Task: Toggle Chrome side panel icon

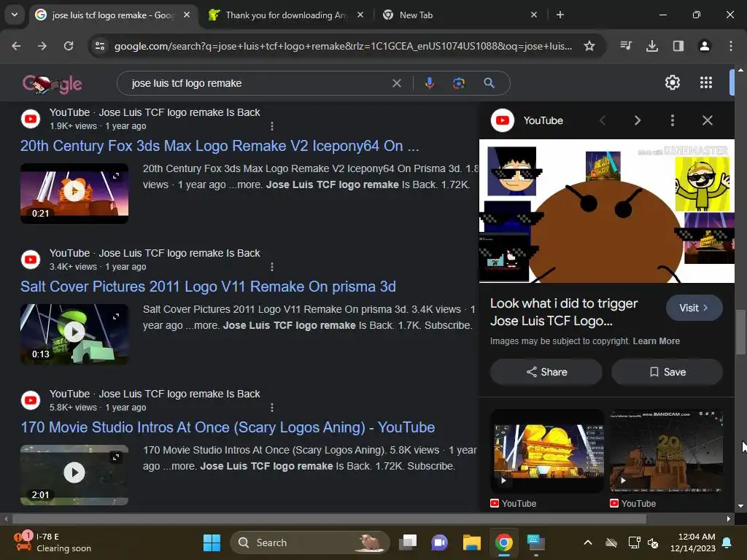Action: pyautogui.click(x=678, y=46)
